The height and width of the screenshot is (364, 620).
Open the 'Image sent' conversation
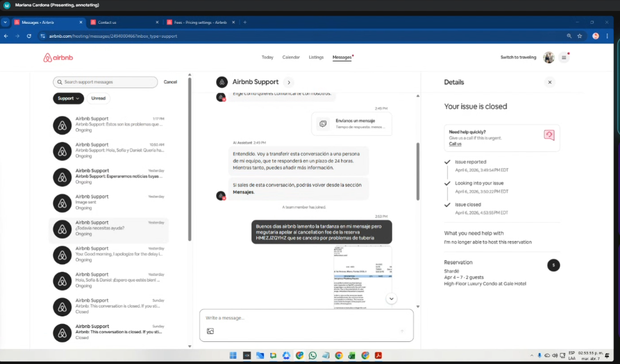tap(109, 203)
